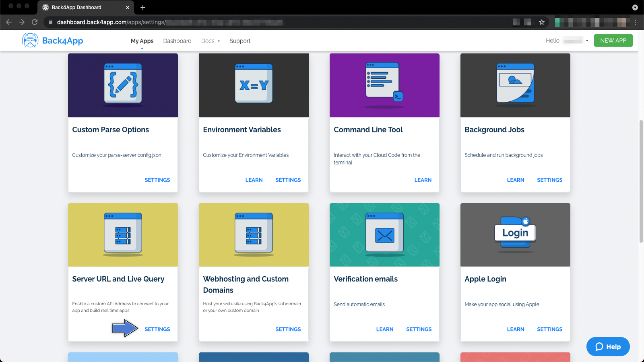Click the Back4App brand name text
The width and height of the screenshot is (644, 362).
point(63,41)
